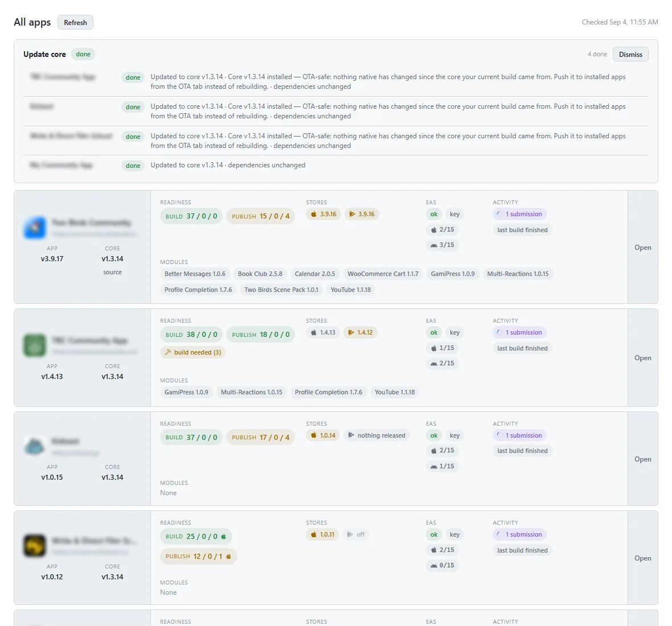Select the App Store 1.4.13 version pill
This screenshot has height=626, width=672.
(323, 332)
